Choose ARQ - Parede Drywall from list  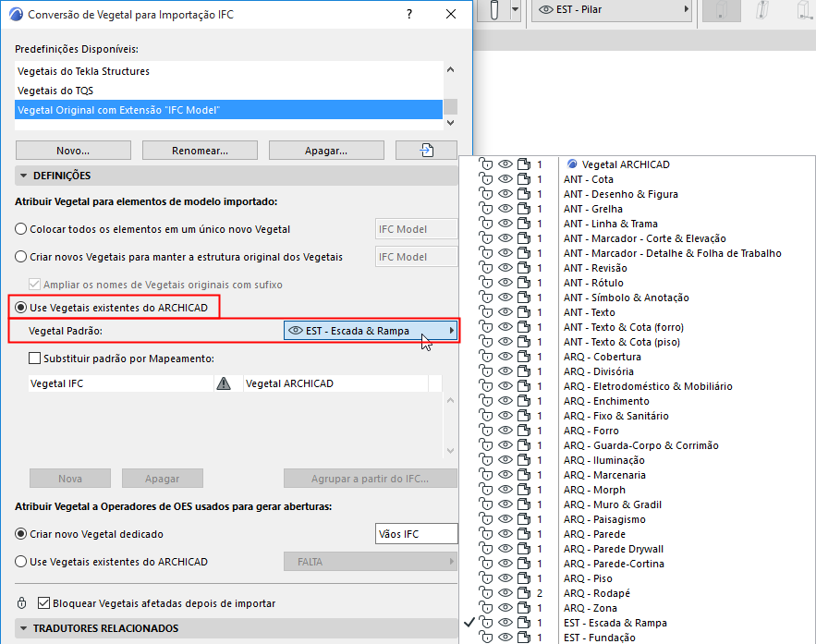click(614, 549)
